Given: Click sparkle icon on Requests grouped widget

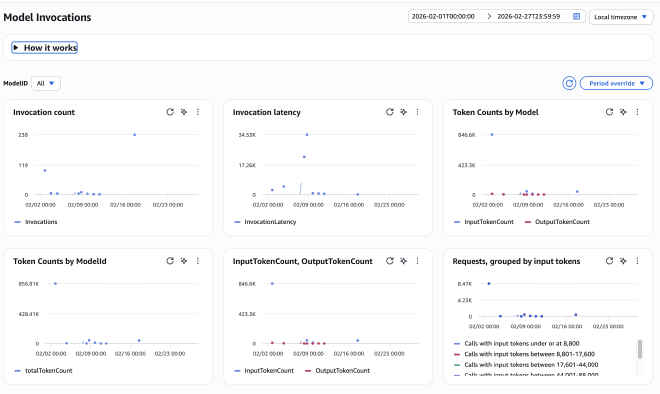Looking at the screenshot, I should coord(623,261).
